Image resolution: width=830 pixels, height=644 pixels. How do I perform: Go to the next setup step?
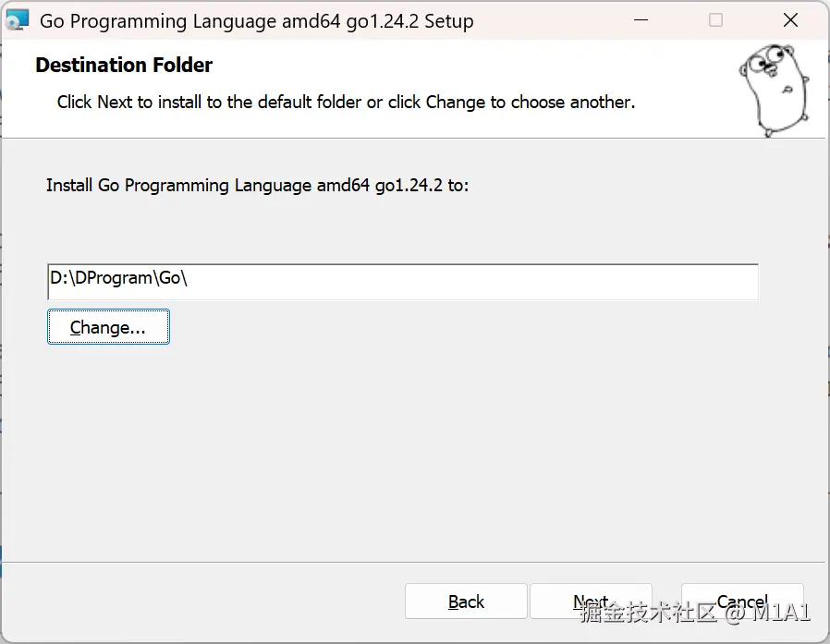[591, 601]
